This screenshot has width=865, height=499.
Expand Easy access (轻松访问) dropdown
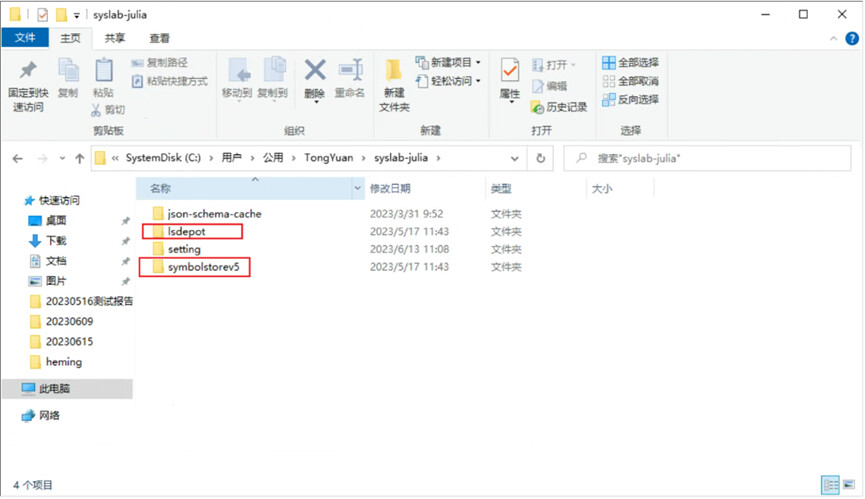tap(478, 81)
